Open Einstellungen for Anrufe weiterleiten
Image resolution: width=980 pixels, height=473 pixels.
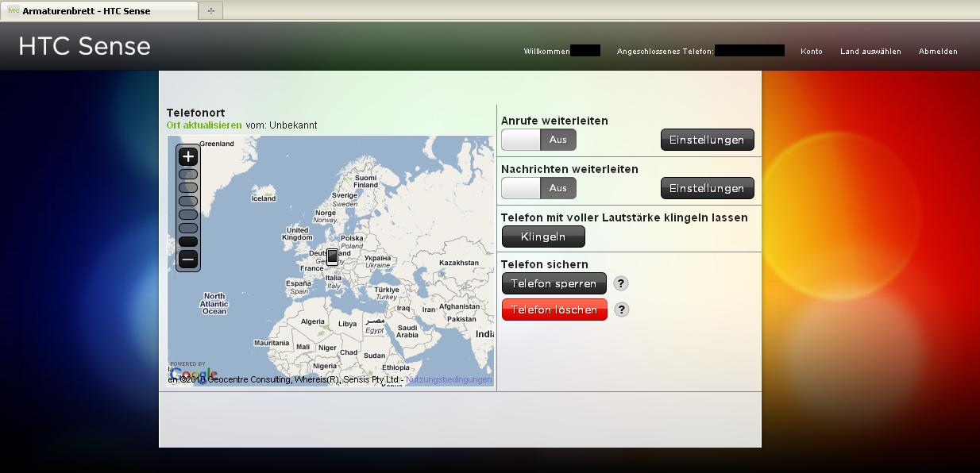tap(707, 140)
